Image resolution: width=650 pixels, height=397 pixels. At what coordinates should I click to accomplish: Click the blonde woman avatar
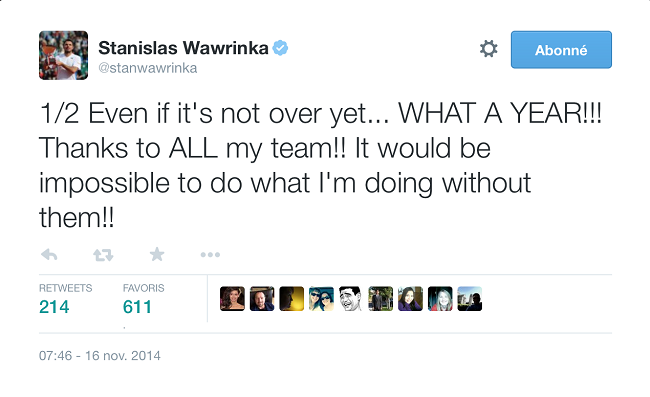click(x=440, y=298)
